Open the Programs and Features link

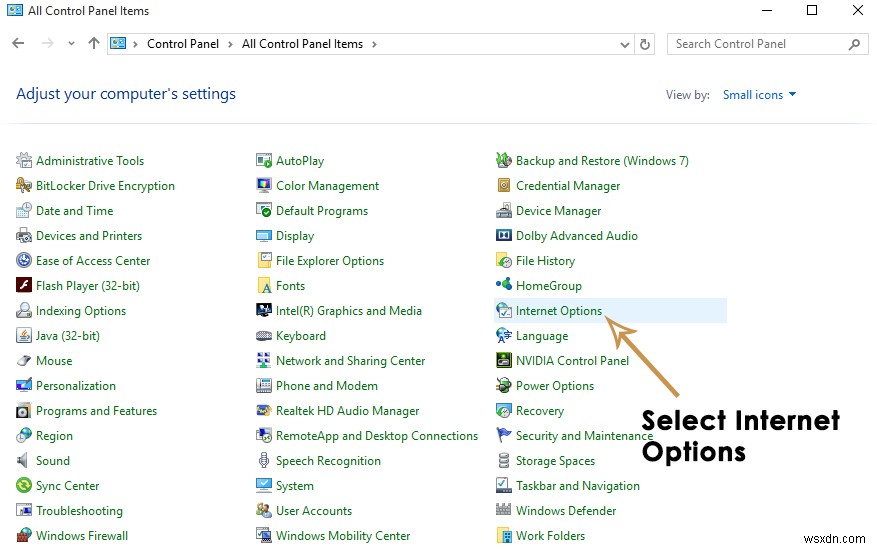pos(96,411)
